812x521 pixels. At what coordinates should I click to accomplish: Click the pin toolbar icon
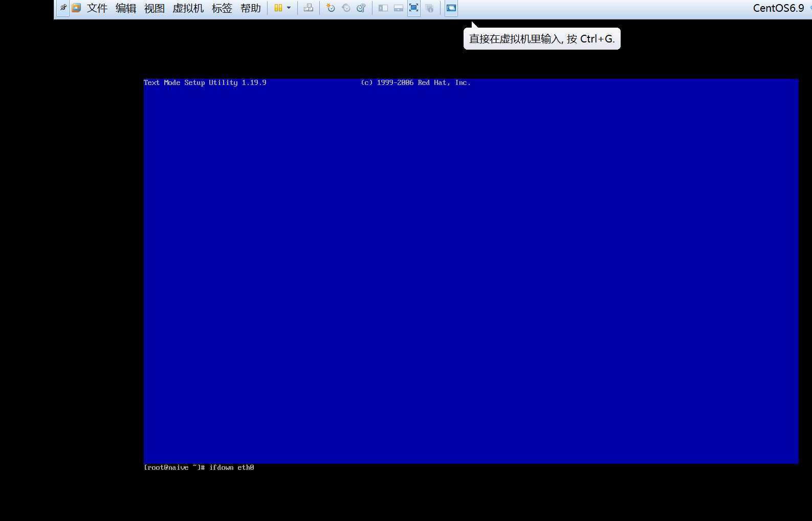click(63, 8)
